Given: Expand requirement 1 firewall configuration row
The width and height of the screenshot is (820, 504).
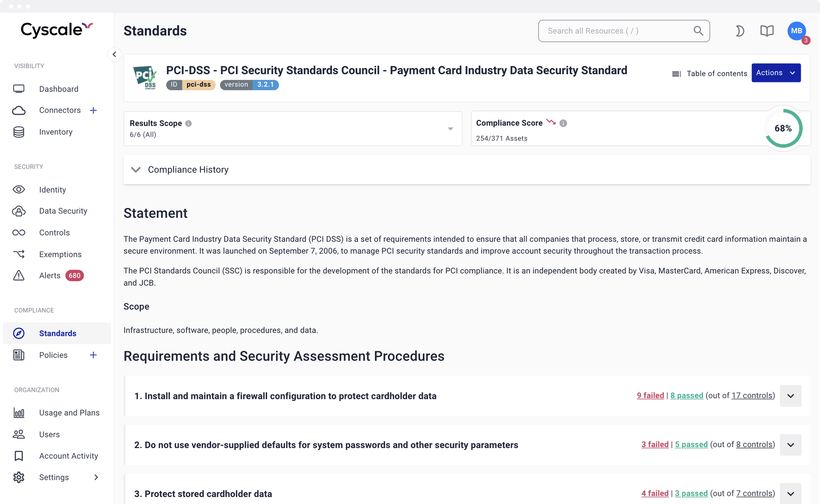Looking at the screenshot, I should click(791, 396).
